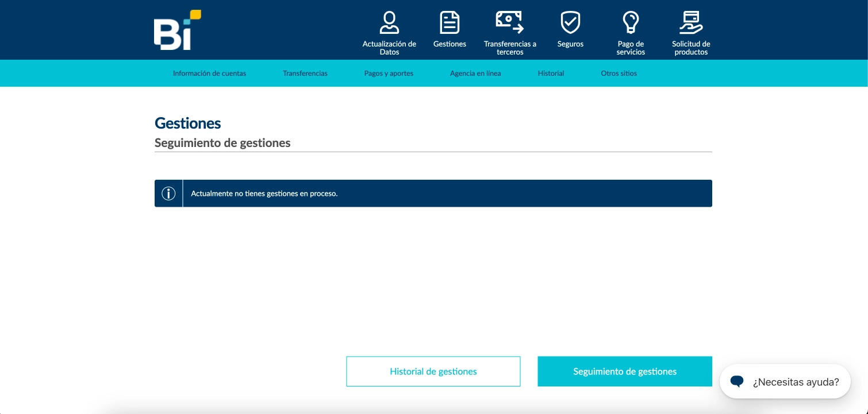Expand Pagos y aportes menu
Screen dimensions: 868x414
point(389,73)
